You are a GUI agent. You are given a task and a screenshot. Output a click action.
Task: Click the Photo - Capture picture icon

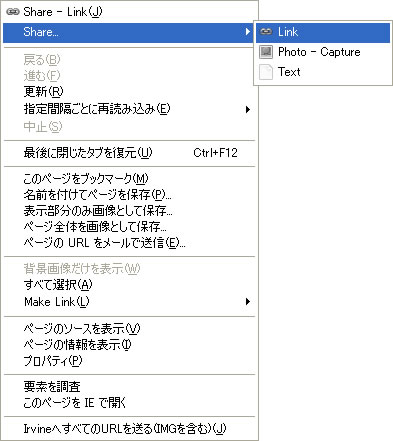coord(266,52)
